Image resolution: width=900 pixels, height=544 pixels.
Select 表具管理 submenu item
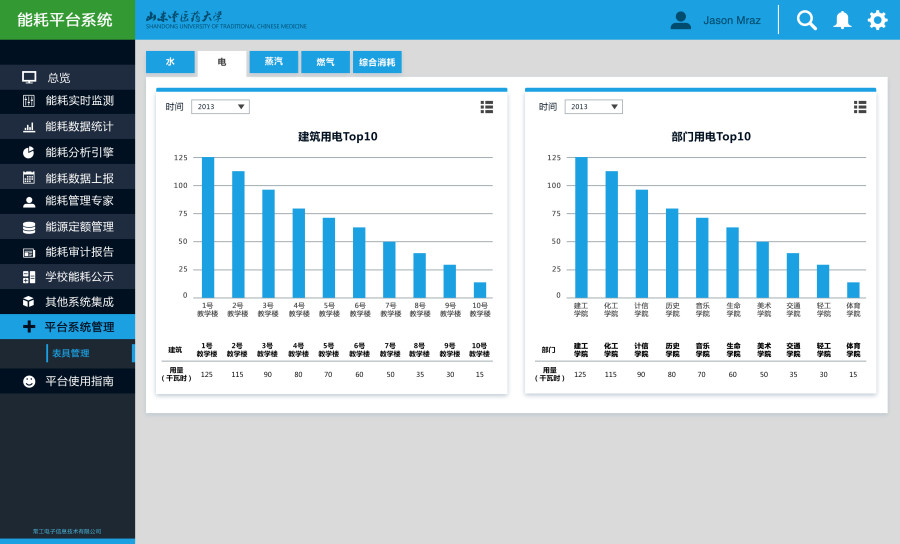pyautogui.click(x=71, y=353)
